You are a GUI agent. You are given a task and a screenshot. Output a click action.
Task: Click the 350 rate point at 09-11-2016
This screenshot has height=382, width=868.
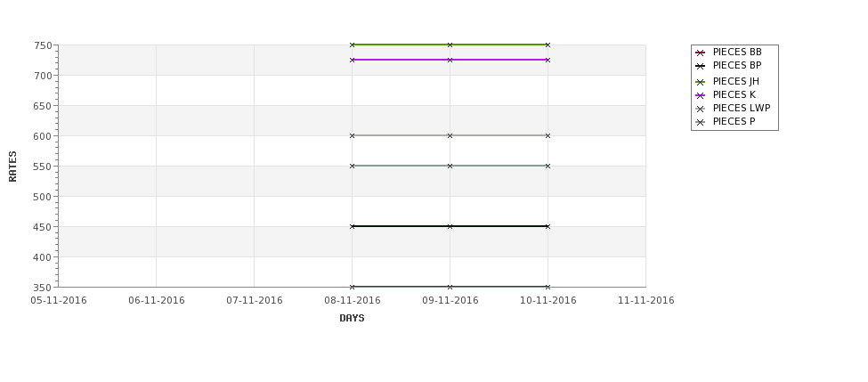pyautogui.click(x=450, y=287)
